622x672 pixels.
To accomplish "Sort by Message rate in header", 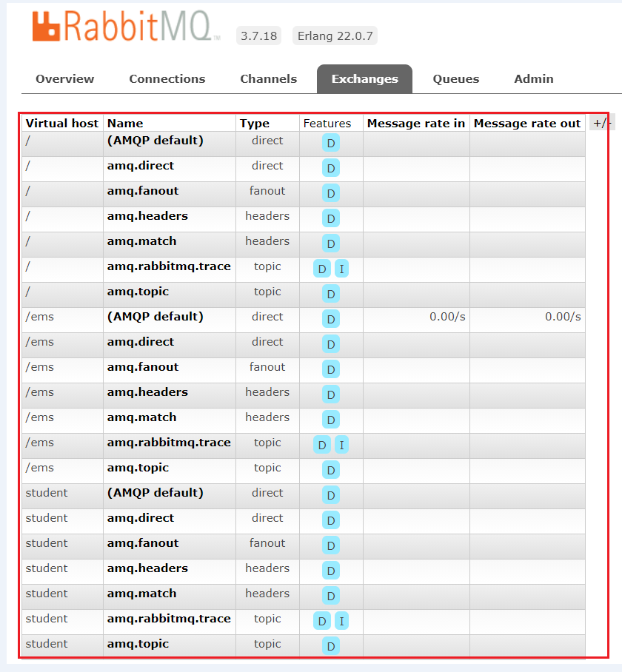I will tap(416, 124).
